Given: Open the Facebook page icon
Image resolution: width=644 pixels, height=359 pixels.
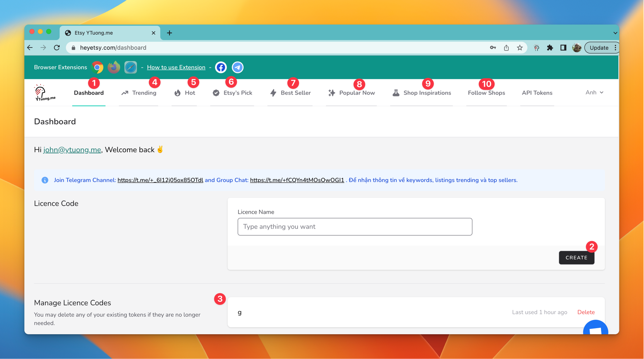Looking at the screenshot, I should pyautogui.click(x=221, y=67).
